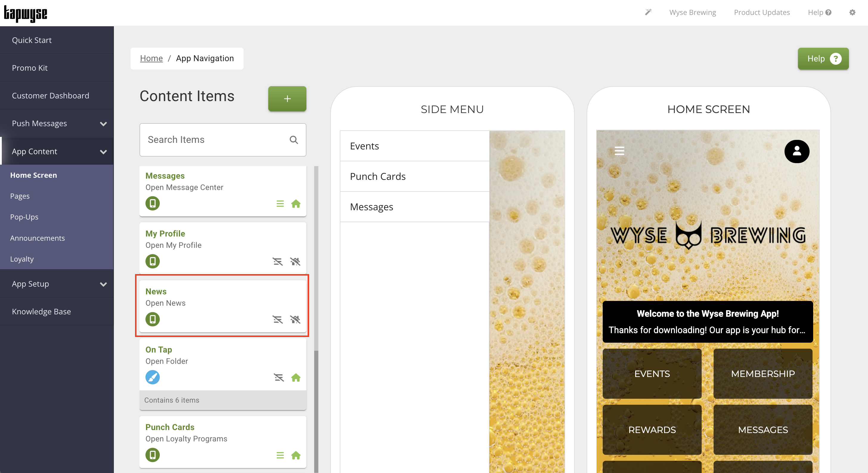Toggle Messages home screen icon off

click(296, 204)
